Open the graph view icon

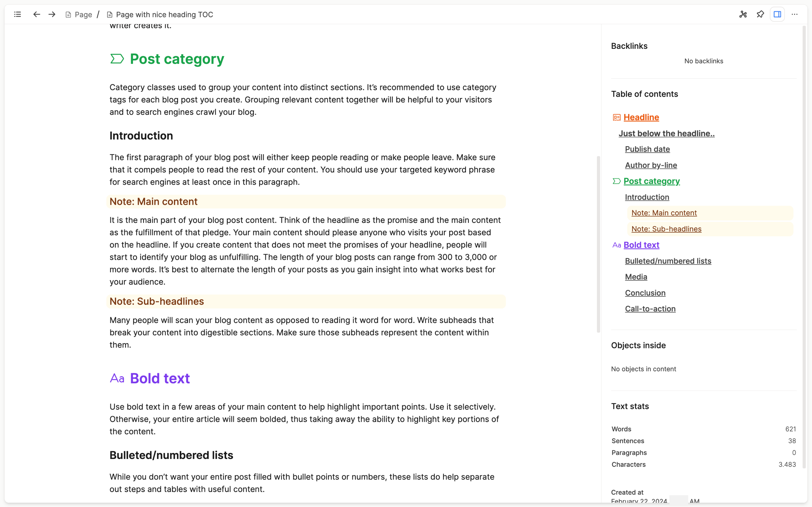(743, 14)
